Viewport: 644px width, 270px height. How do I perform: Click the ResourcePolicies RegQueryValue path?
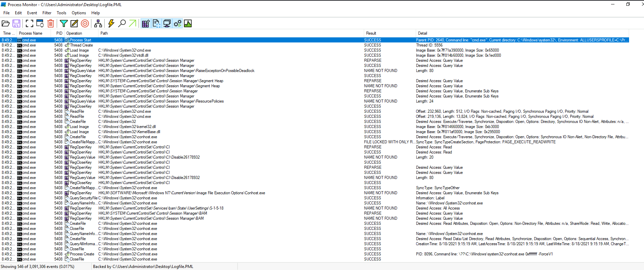(161, 101)
